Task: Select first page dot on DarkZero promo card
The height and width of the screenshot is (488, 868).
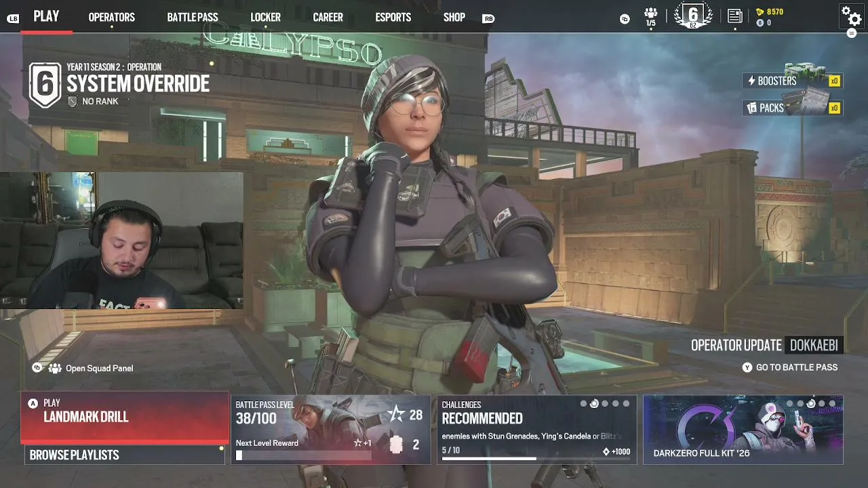Action: click(789, 404)
